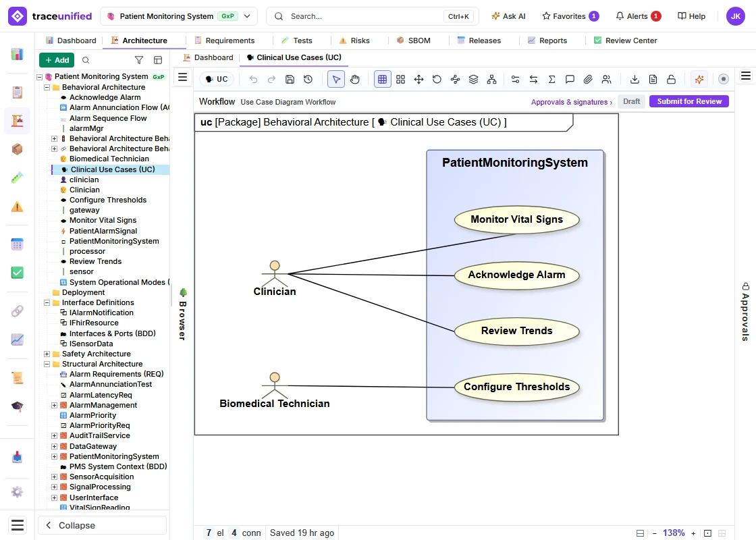The image size is (756, 540).
Task: Click the Submit for Review button
Action: 689,101
